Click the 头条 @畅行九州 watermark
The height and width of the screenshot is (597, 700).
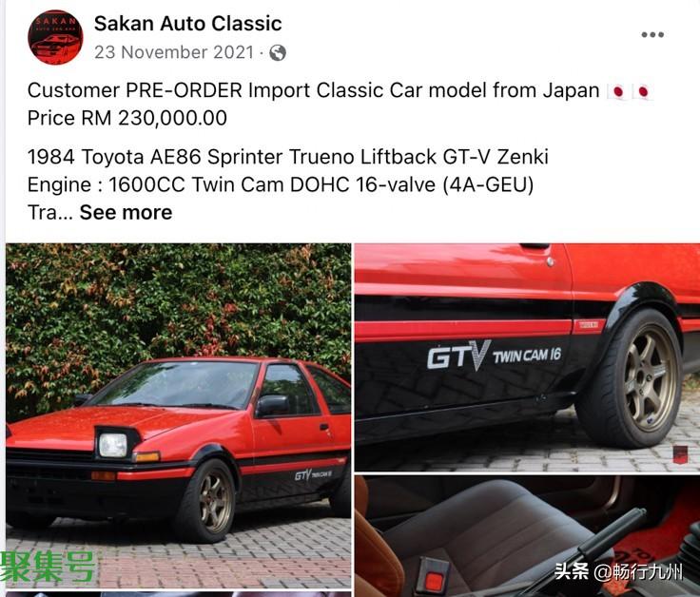pyautogui.click(x=618, y=571)
